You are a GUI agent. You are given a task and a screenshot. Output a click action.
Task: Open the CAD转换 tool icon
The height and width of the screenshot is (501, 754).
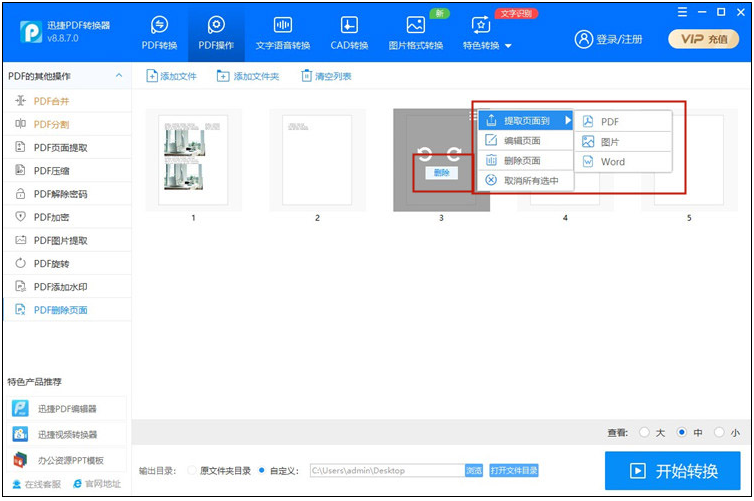pos(348,25)
